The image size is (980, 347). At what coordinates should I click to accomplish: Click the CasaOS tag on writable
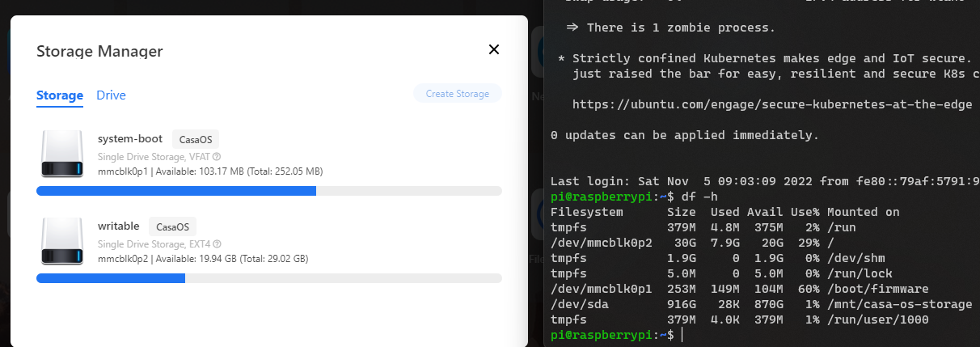[x=172, y=226]
